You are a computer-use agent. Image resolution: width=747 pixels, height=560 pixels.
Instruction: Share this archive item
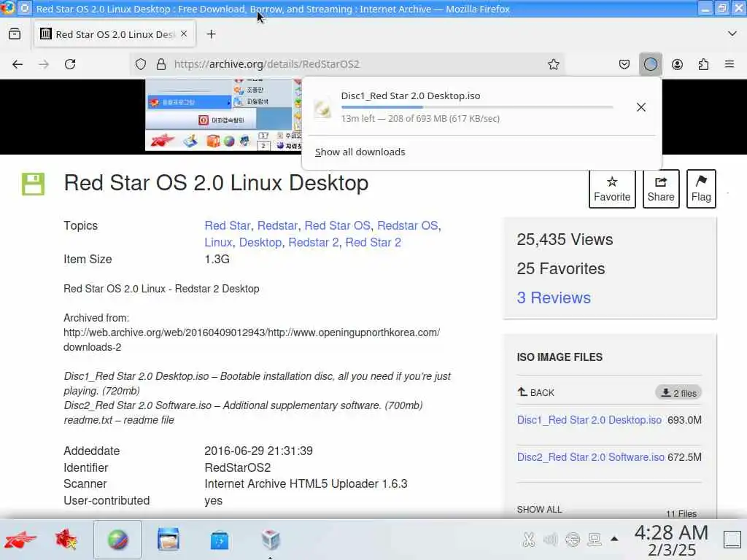[661, 189]
